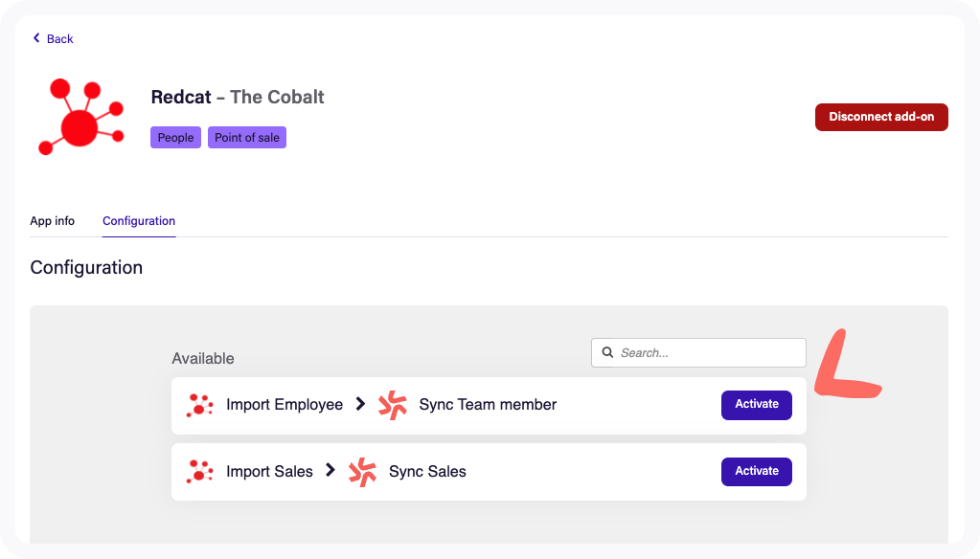
Task: Click the Sync Sales label
Action: point(427,472)
